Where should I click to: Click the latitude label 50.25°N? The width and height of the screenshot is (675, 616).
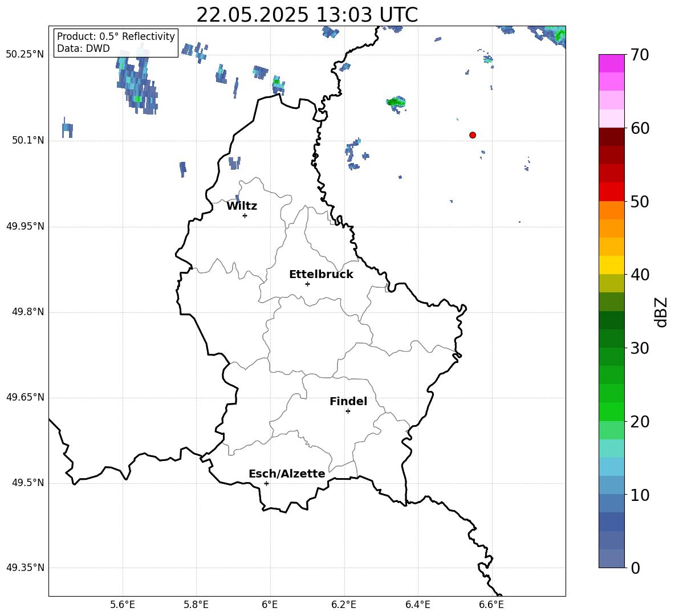coord(25,55)
